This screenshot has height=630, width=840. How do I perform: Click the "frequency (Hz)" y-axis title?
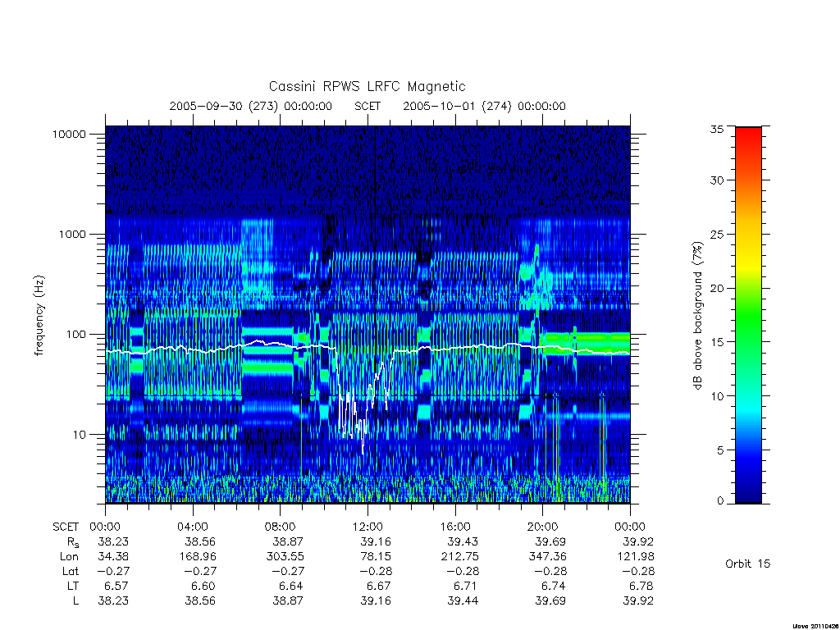pos(39,315)
